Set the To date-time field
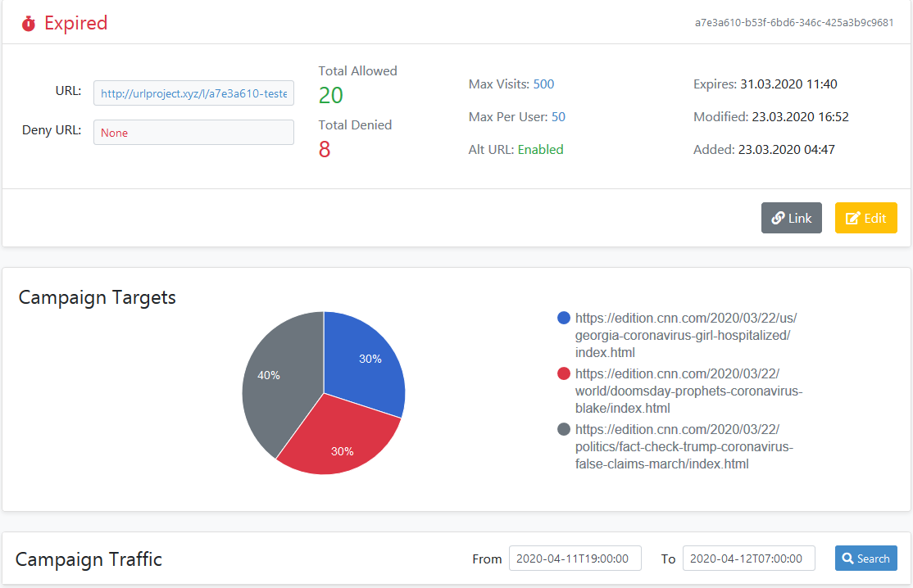The height and width of the screenshot is (588, 913). click(x=748, y=559)
